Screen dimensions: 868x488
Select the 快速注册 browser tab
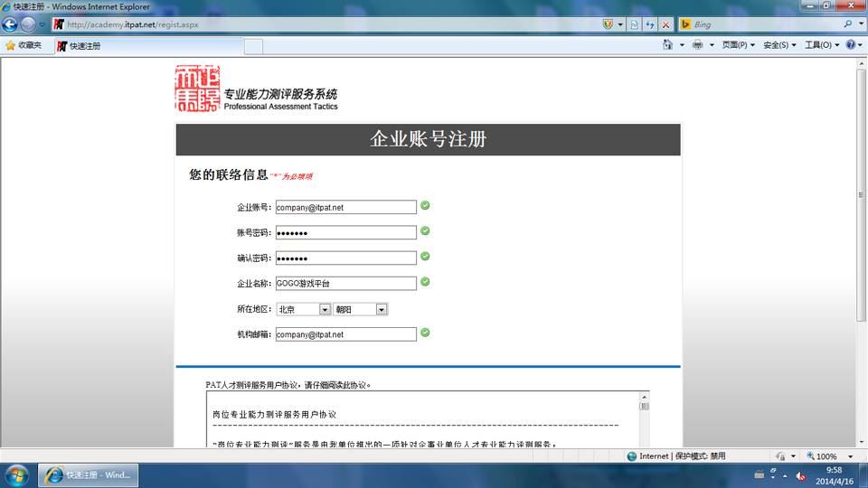tap(148, 46)
